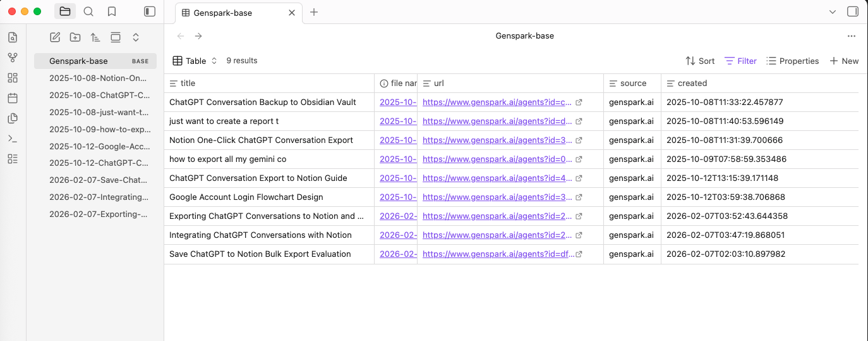Open quick switcher from the ribbon
The image size is (868, 341).
[13, 37]
